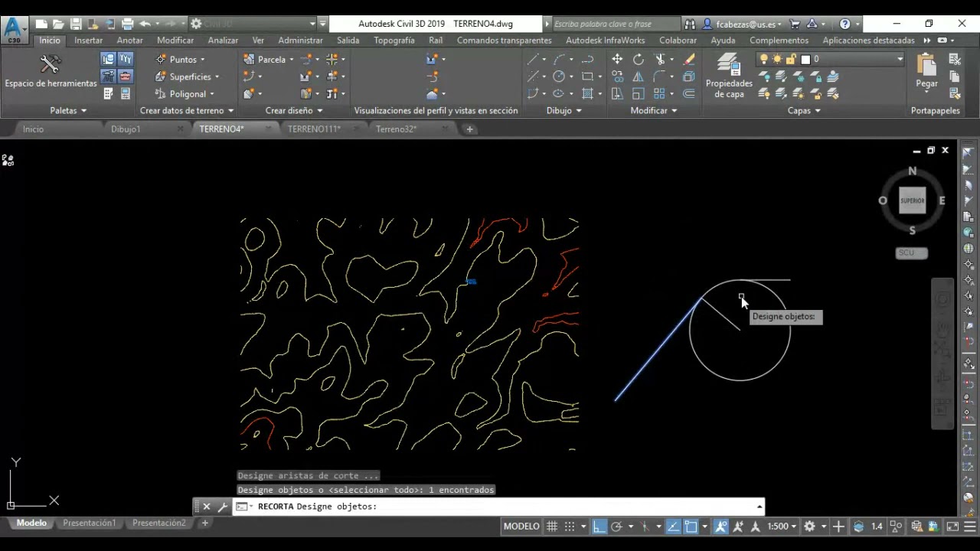Select the Mirror tool in Modificar panel
Screen dimensions: 980x551
click(x=639, y=77)
